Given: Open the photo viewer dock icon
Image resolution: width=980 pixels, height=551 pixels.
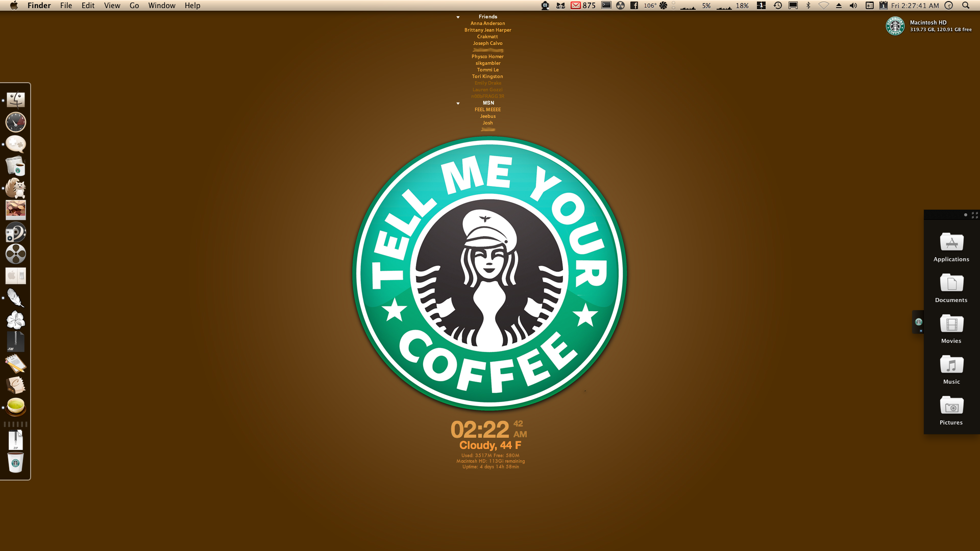Looking at the screenshot, I should click(x=15, y=210).
